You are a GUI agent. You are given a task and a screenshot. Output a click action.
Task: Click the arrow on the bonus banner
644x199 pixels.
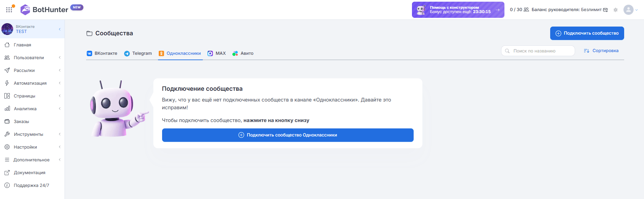click(x=498, y=10)
